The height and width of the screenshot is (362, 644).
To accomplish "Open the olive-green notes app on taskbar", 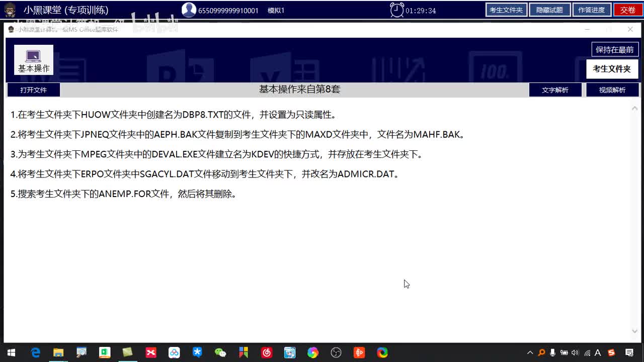I will click(128, 352).
